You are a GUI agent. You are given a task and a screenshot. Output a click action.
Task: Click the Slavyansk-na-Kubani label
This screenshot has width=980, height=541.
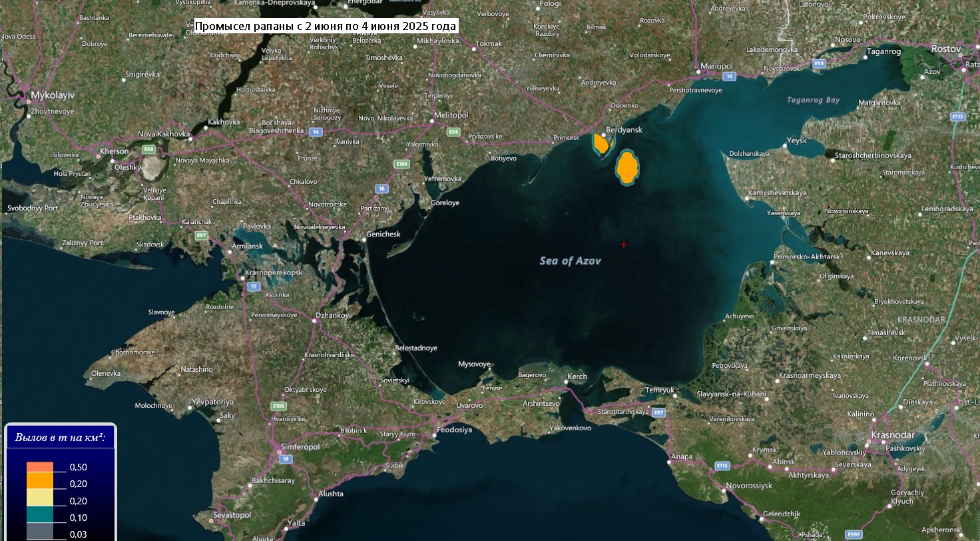(732, 394)
